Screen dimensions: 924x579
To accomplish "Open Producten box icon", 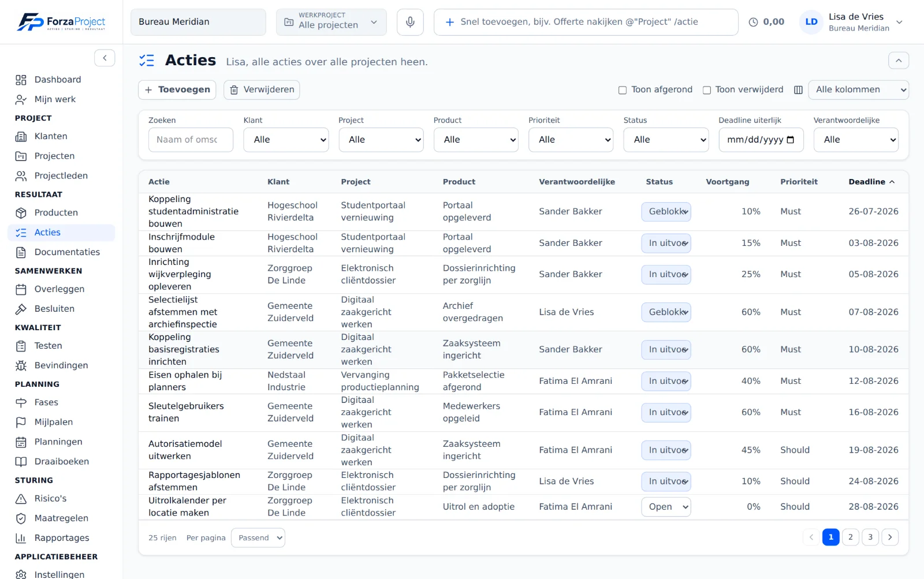I will coord(21,212).
